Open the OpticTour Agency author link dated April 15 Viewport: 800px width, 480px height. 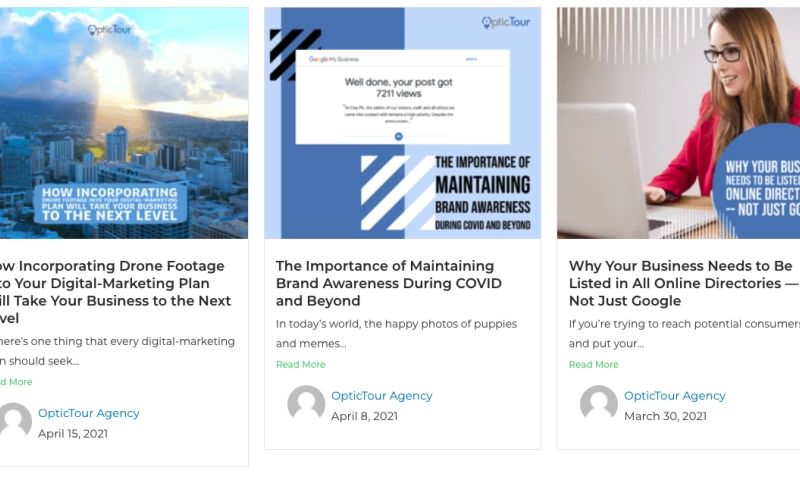click(89, 413)
